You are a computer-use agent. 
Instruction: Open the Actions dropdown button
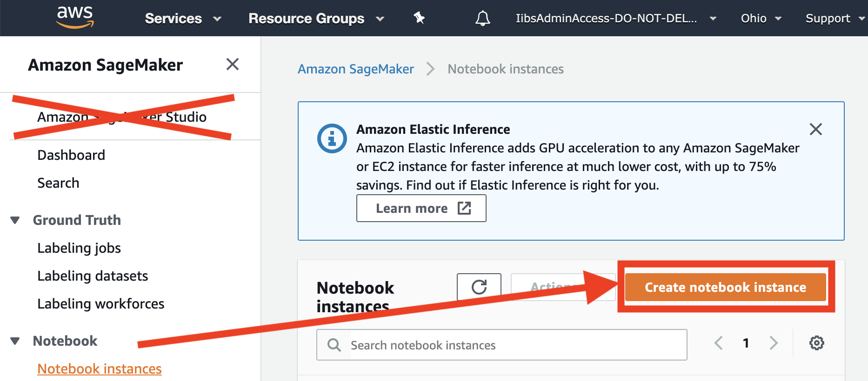click(563, 287)
